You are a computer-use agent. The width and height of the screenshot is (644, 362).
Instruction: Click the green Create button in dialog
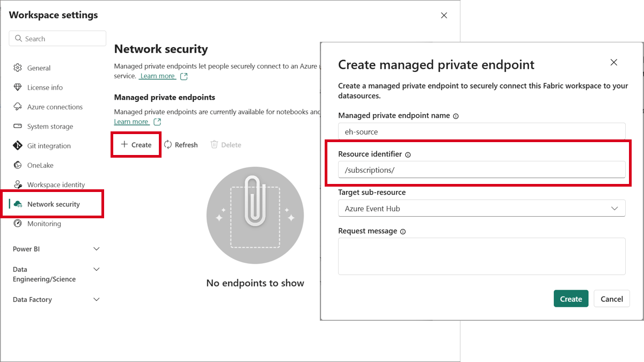pyautogui.click(x=570, y=299)
